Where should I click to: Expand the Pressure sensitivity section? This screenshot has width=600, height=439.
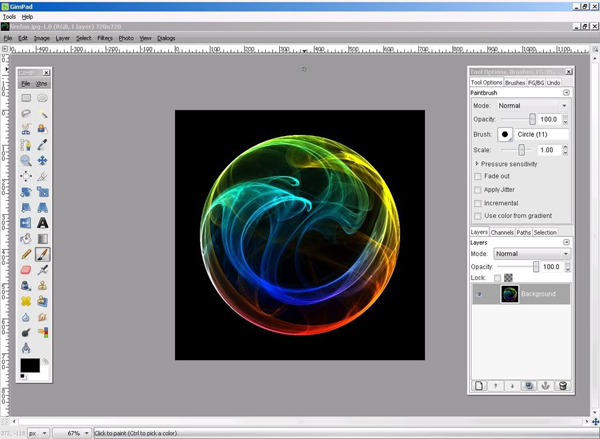coord(477,163)
